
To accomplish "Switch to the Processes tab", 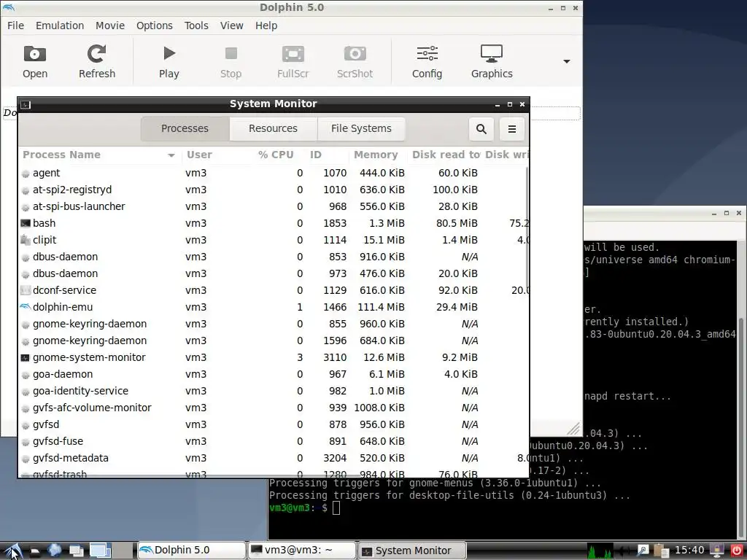I will [x=185, y=128].
